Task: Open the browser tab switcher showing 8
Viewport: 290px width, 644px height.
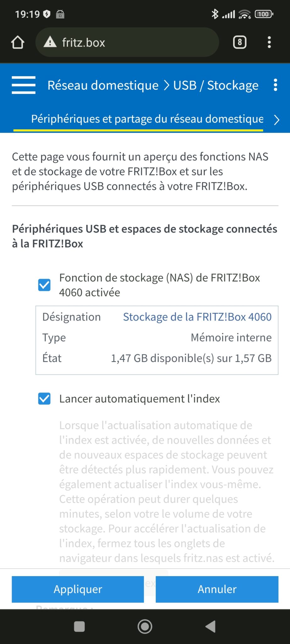Action: pyautogui.click(x=240, y=42)
